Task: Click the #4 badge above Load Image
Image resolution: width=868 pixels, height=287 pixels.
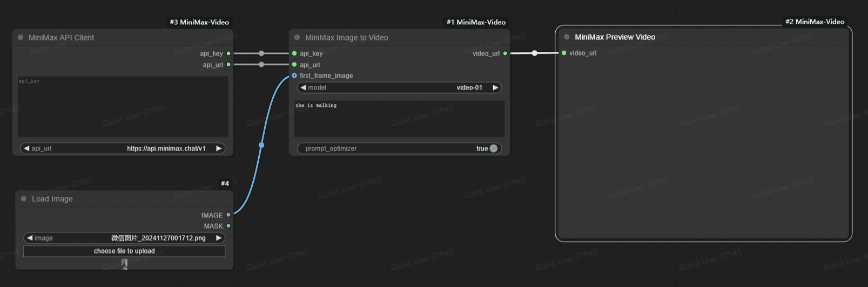Action: pos(225,183)
